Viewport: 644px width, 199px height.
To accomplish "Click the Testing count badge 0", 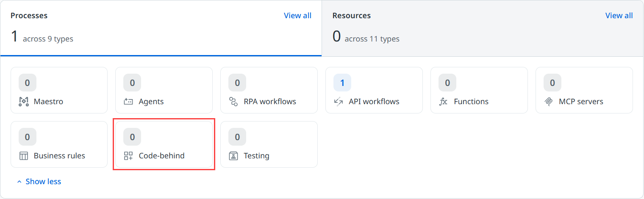I will point(237,137).
